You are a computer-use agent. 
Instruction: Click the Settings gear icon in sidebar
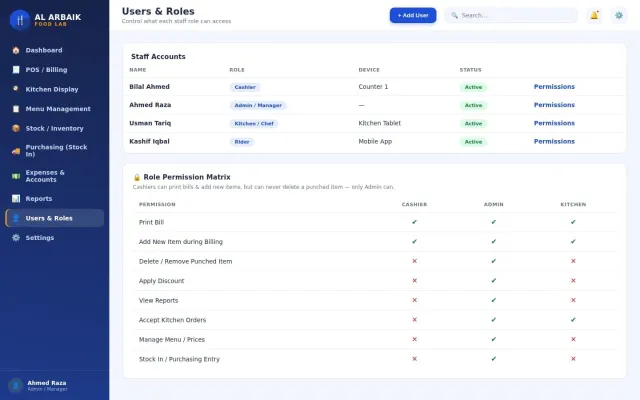click(16, 238)
